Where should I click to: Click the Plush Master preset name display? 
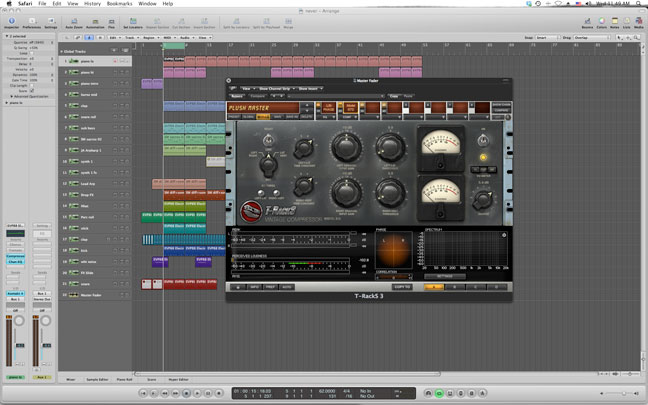point(263,108)
